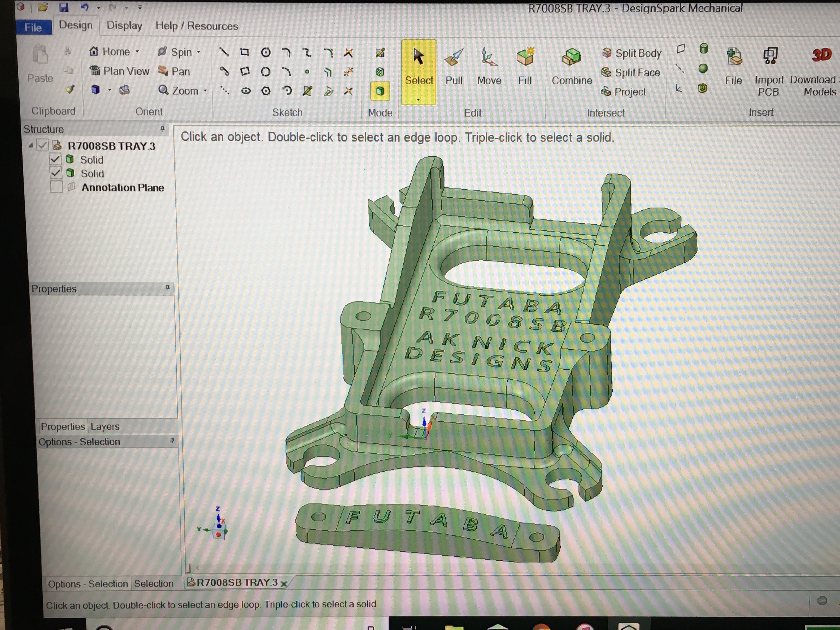Click the Plan View button

pos(119,71)
